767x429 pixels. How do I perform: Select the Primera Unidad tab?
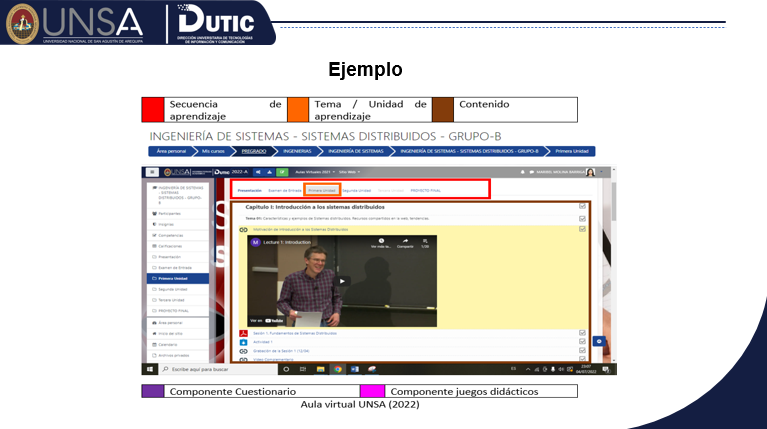322,190
